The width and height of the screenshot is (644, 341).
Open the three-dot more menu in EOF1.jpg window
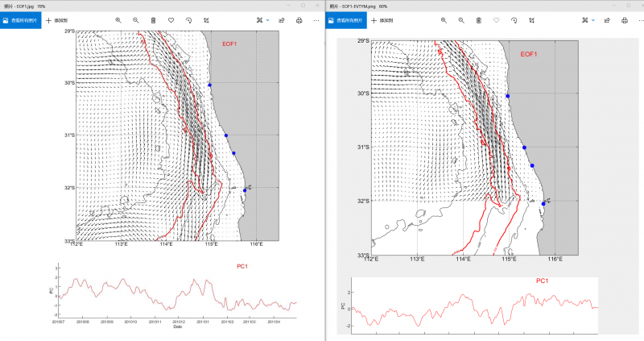tap(316, 19)
